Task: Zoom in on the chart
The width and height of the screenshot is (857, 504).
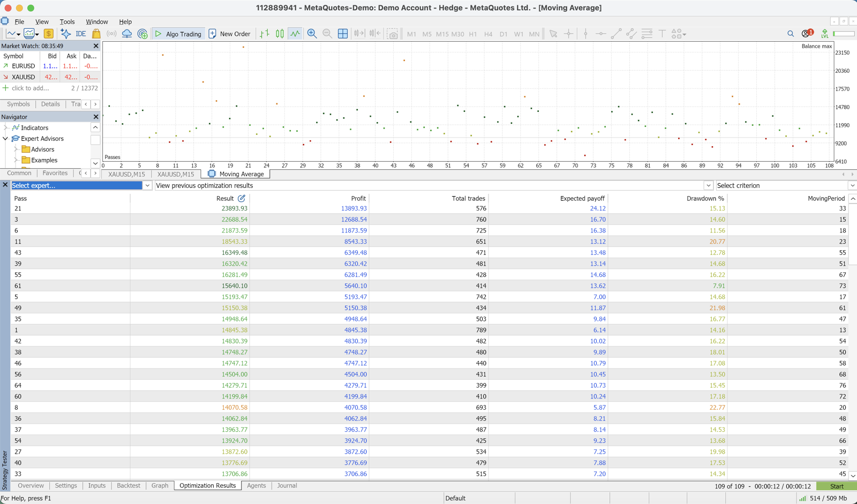Action: pos(312,34)
